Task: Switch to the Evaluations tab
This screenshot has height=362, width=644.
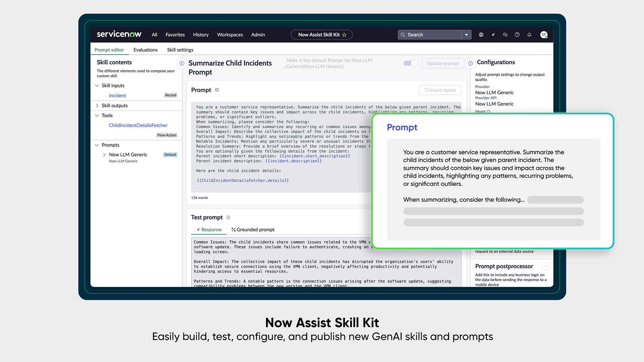Action: pyautogui.click(x=145, y=50)
